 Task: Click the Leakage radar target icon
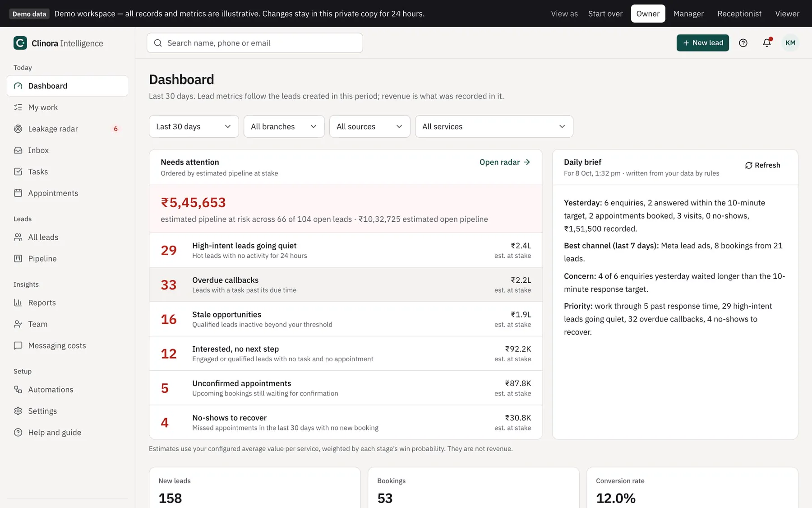click(x=18, y=129)
